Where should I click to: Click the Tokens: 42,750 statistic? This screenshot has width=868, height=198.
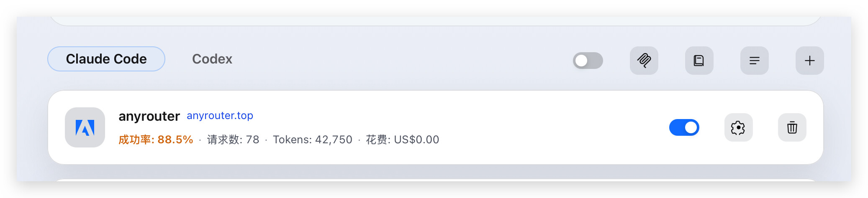(313, 140)
